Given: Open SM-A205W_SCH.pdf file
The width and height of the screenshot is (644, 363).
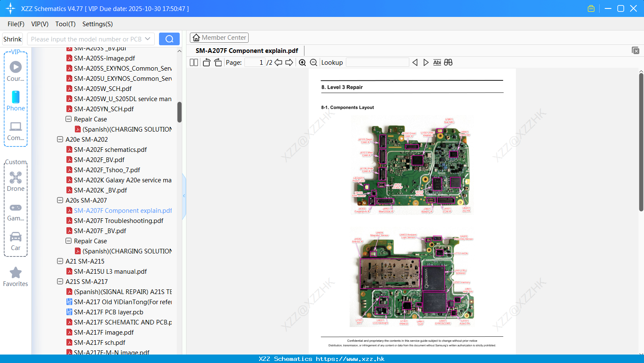Looking at the screenshot, I should coord(99,88).
